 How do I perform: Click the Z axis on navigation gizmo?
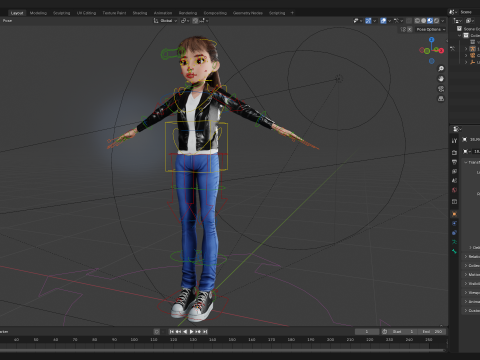click(432, 40)
